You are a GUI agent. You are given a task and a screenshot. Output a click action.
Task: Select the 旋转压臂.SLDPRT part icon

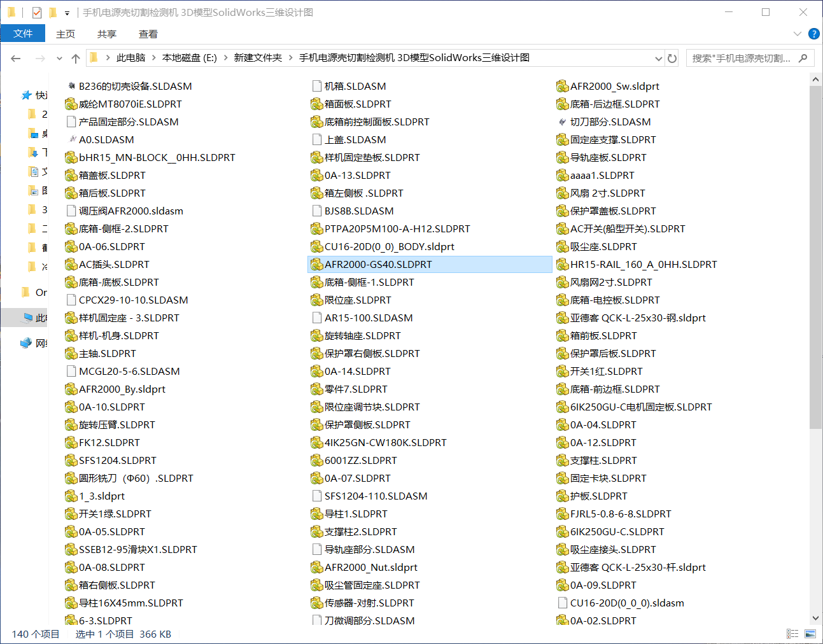(x=71, y=424)
